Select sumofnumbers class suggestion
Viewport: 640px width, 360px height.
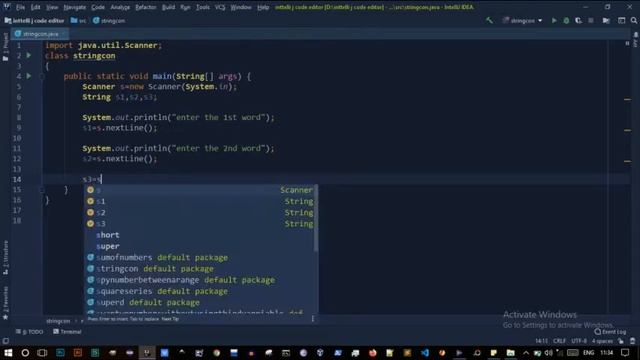[200, 258]
